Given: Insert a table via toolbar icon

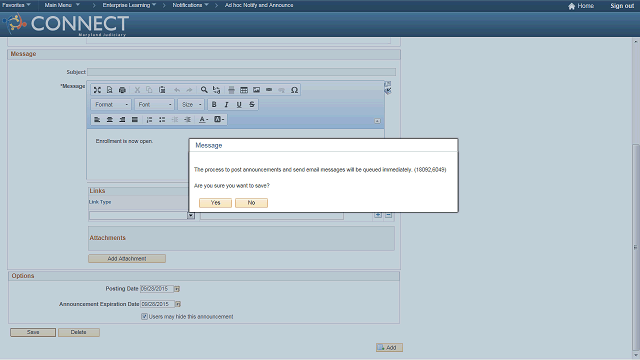Looking at the screenshot, I should coord(244,90).
